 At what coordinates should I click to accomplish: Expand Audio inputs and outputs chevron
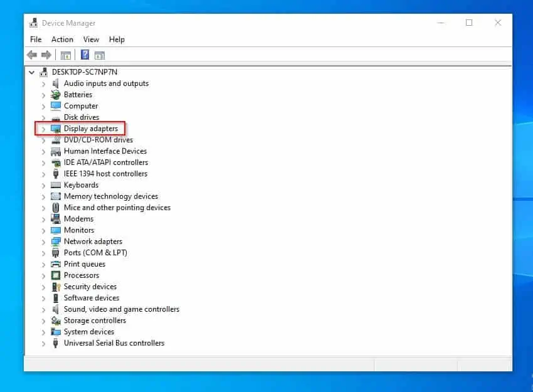pyautogui.click(x=43, y=84)
